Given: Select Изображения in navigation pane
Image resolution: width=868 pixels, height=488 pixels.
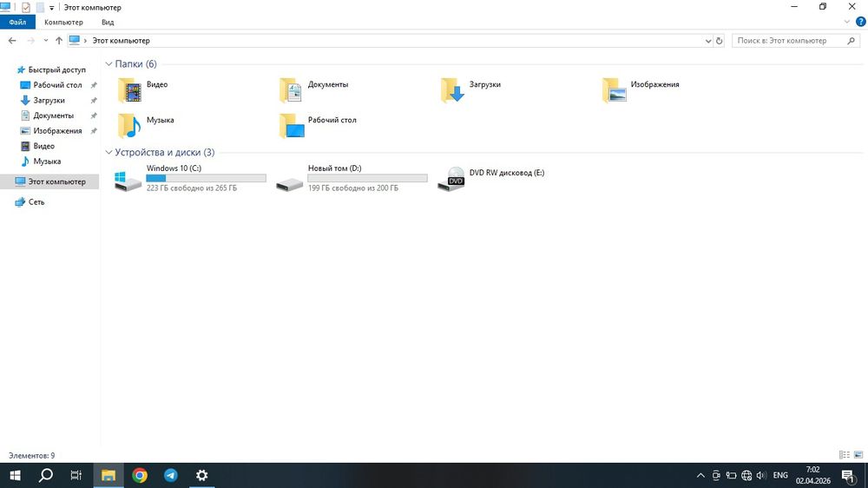Looking at the screenshot, I should (57, 131).
